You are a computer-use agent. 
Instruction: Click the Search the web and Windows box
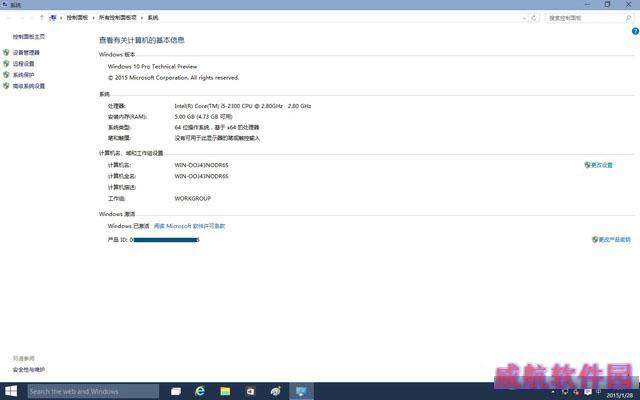93,391
